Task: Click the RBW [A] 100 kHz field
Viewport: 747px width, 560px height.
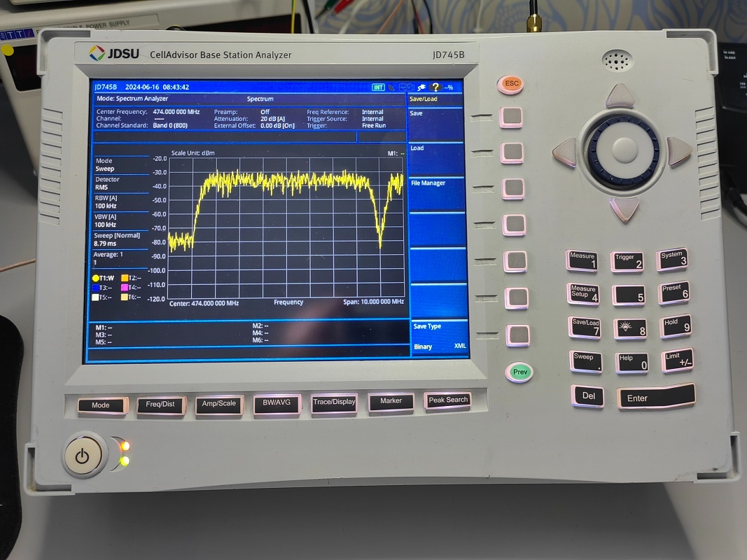Action: point(121,202)
